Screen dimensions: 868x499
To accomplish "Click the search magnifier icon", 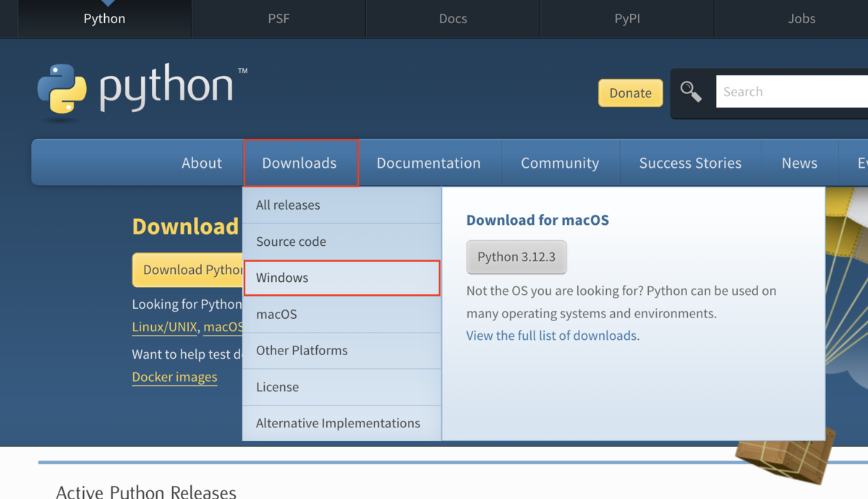I will click(x=691, y=92).
